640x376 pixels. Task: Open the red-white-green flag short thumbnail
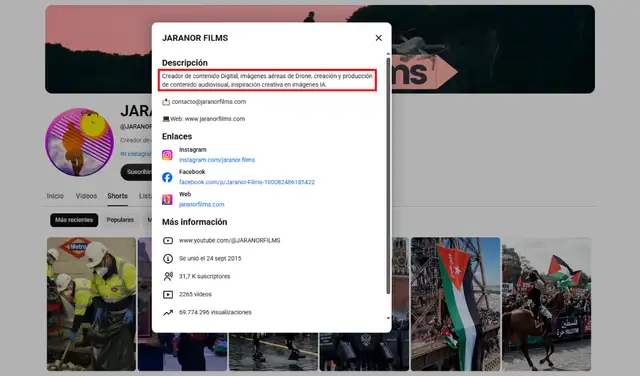[x=456, y=304]
